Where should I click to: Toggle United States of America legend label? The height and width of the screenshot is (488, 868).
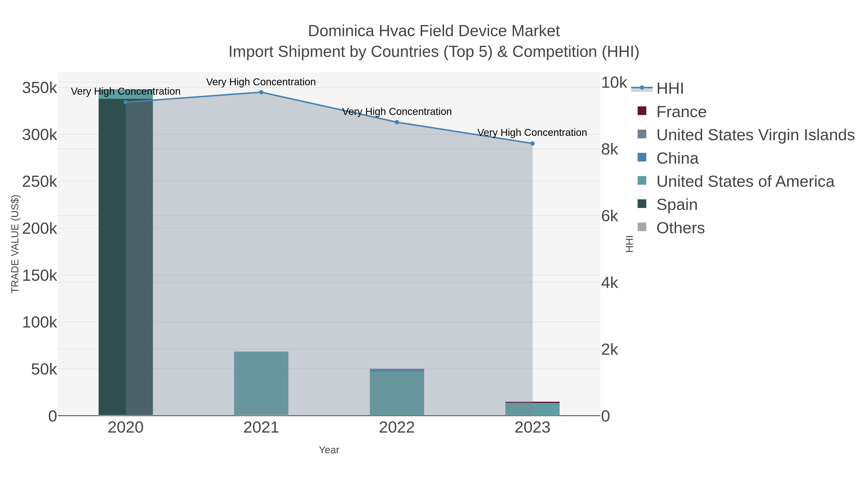click(745, 181)
